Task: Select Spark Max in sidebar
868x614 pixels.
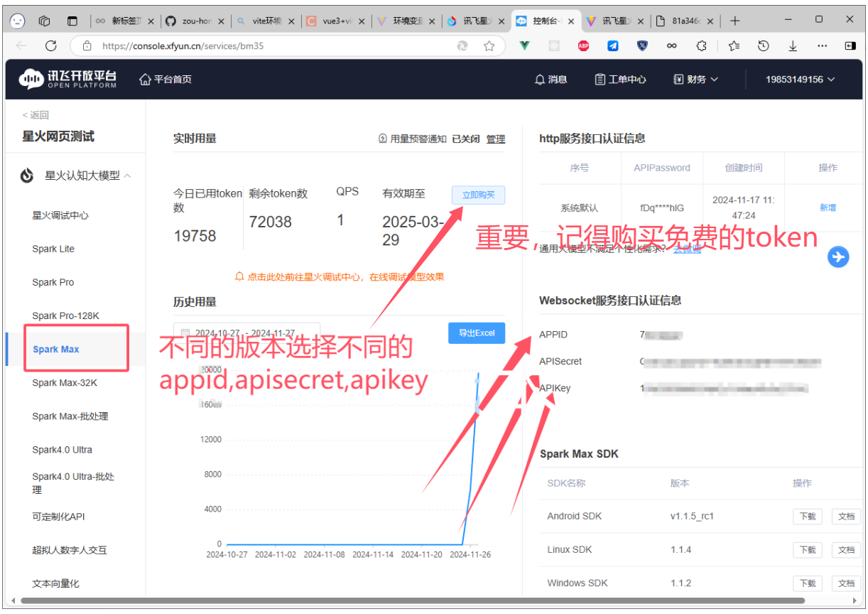Action: 56,349
